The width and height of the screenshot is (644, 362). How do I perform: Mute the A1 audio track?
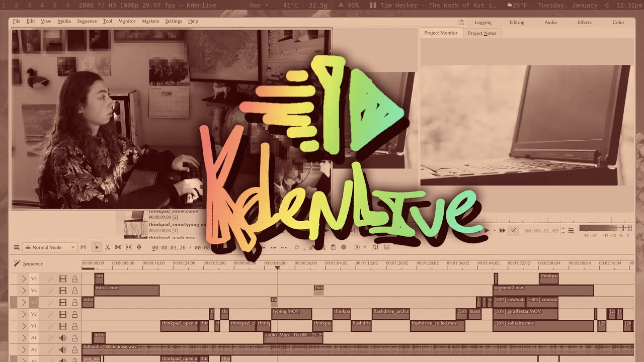click(63, 338)
